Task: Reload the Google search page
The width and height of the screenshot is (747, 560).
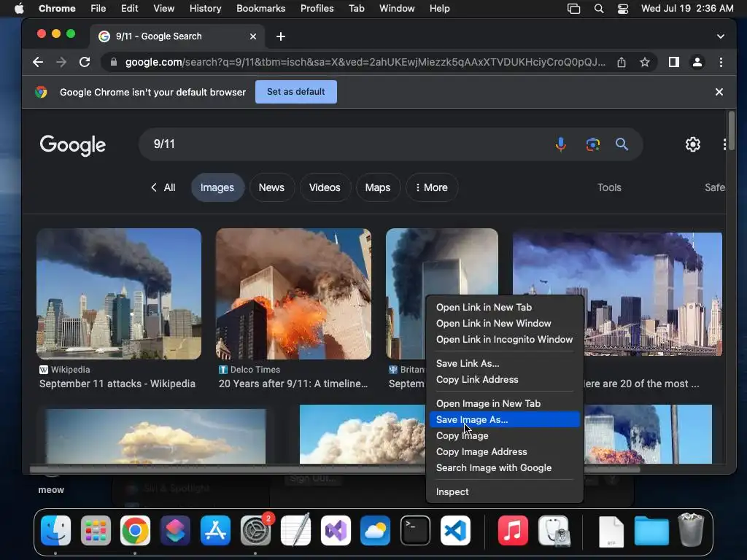Action: pos(85,62)
